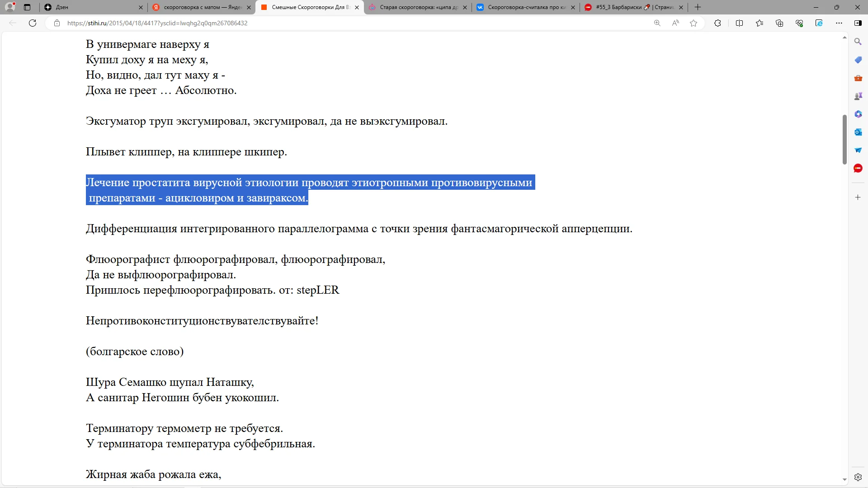Open sidebar Search

pyautogui.click(x=858, y=41)
